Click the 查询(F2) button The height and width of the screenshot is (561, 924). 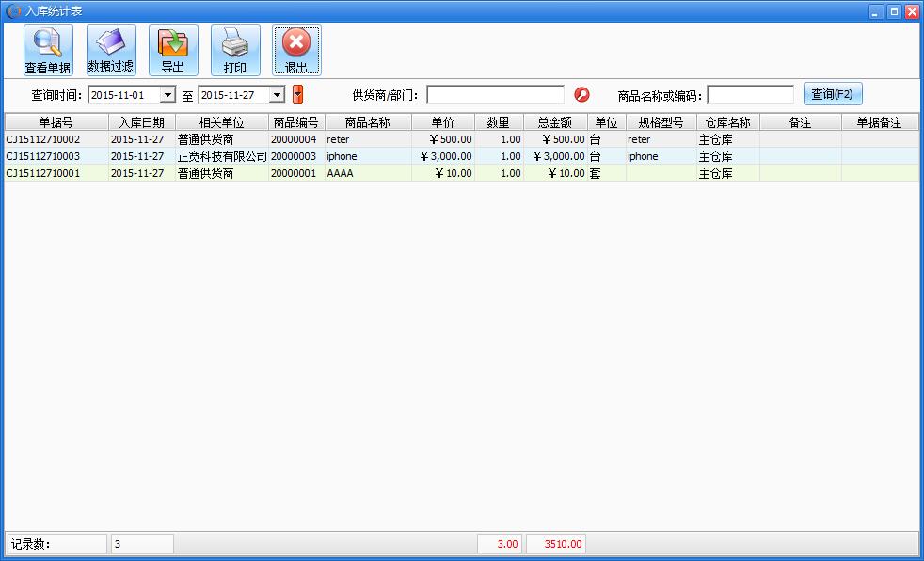[x=833, y=94]
